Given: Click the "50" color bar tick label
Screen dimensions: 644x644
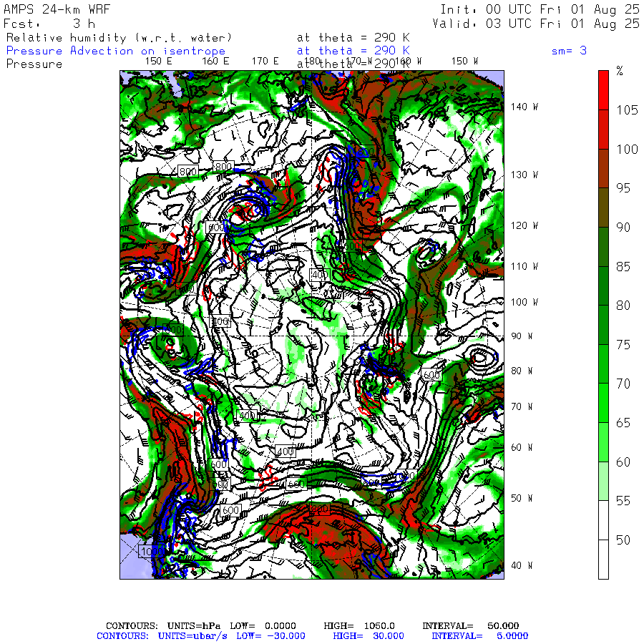Looking at the screenshot, I should [x=623, y=540].
